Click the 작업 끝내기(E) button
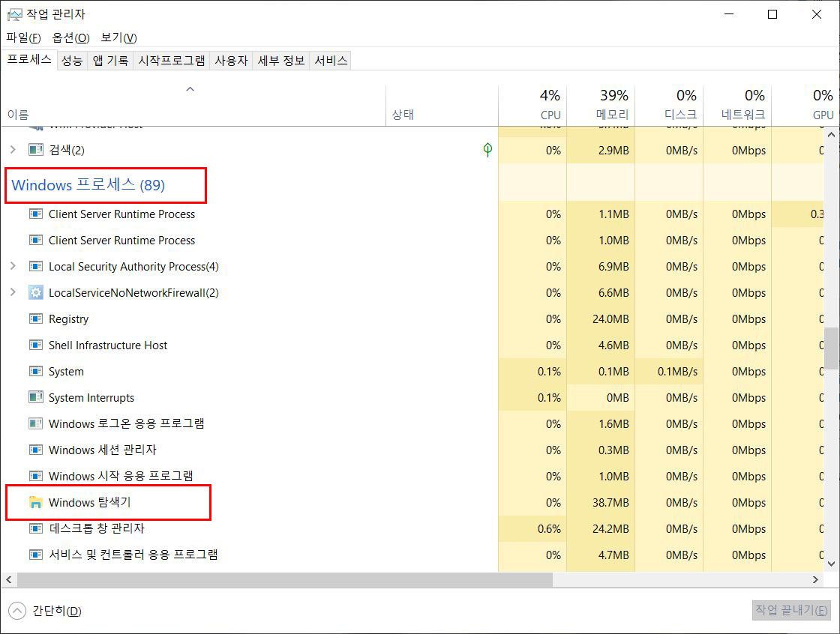 click(x=791, y=610)
